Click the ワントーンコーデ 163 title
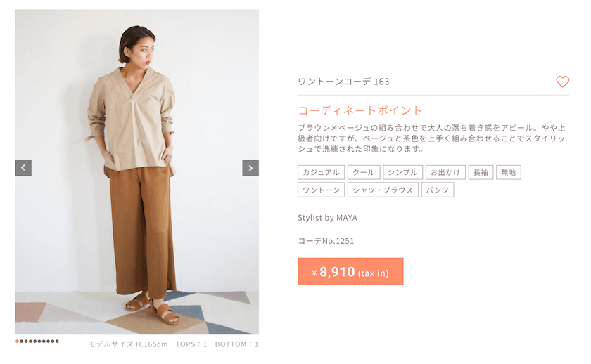Image resolution: width=591 pixels, height=364 pixels. coord(343,82)
